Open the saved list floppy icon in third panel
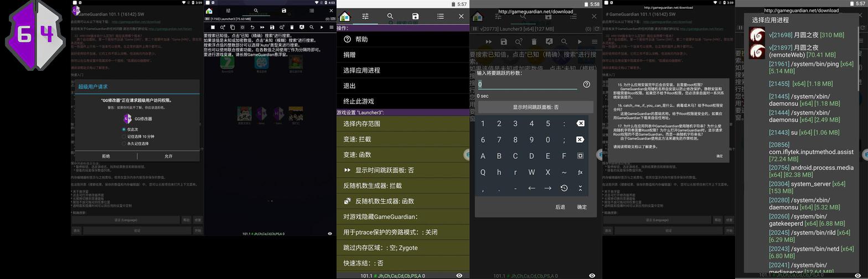 click(415, 17)
